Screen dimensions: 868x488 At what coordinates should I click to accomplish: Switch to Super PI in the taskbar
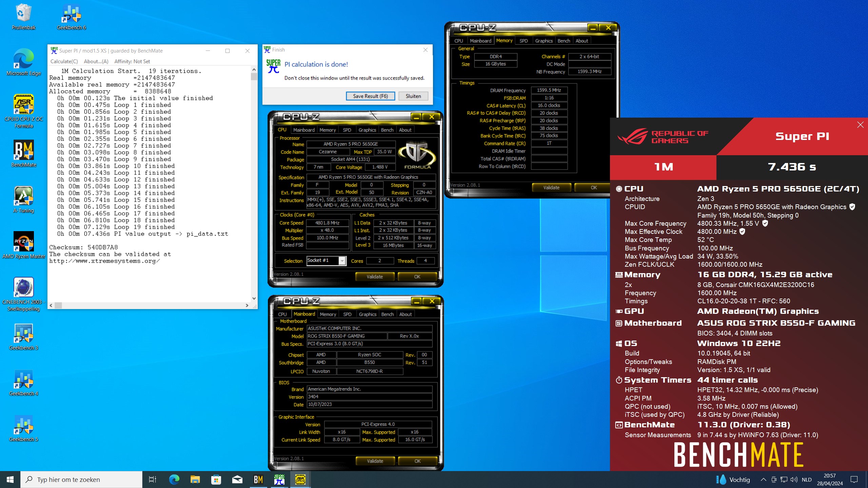click(x=279, y=480)
